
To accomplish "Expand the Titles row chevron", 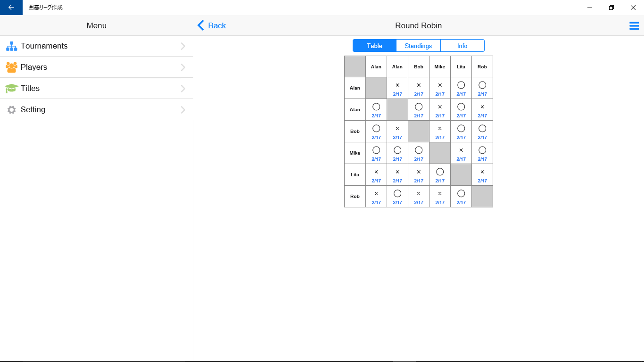I will tap(183, 89).
